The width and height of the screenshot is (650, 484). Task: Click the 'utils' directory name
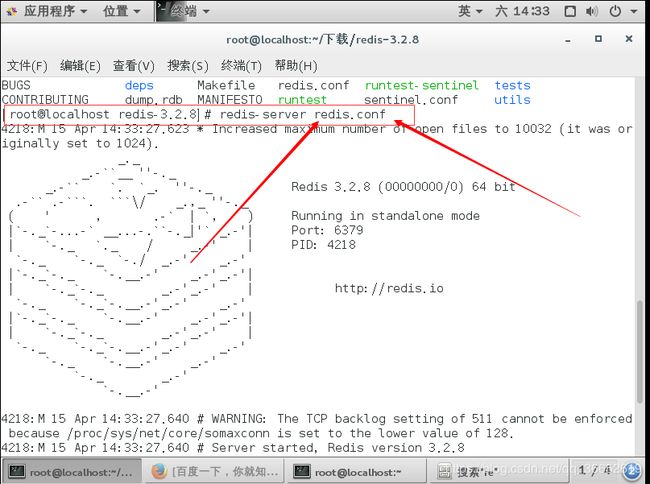click(512, 100)
